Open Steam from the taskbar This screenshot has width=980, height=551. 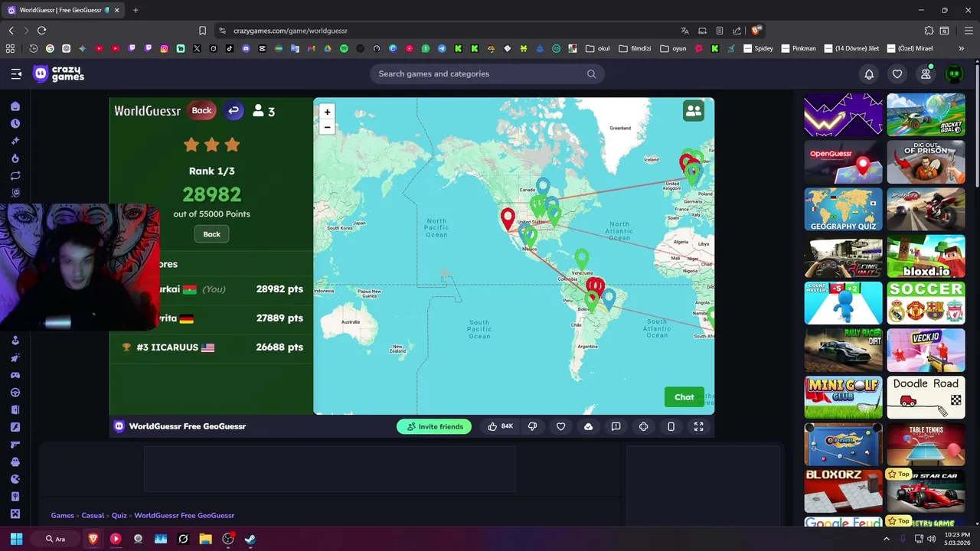[x=250, y=539]
